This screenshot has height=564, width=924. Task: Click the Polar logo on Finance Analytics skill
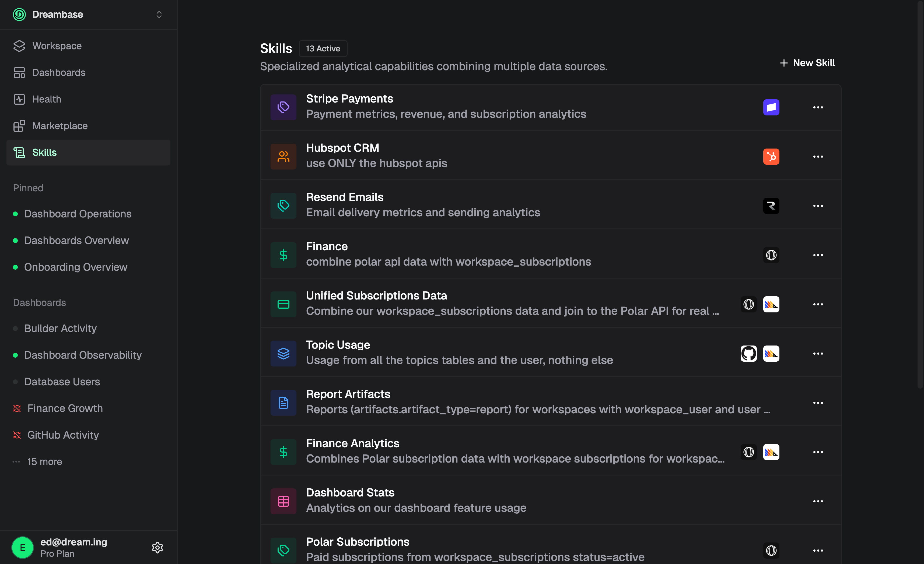(x=748, y=452)
